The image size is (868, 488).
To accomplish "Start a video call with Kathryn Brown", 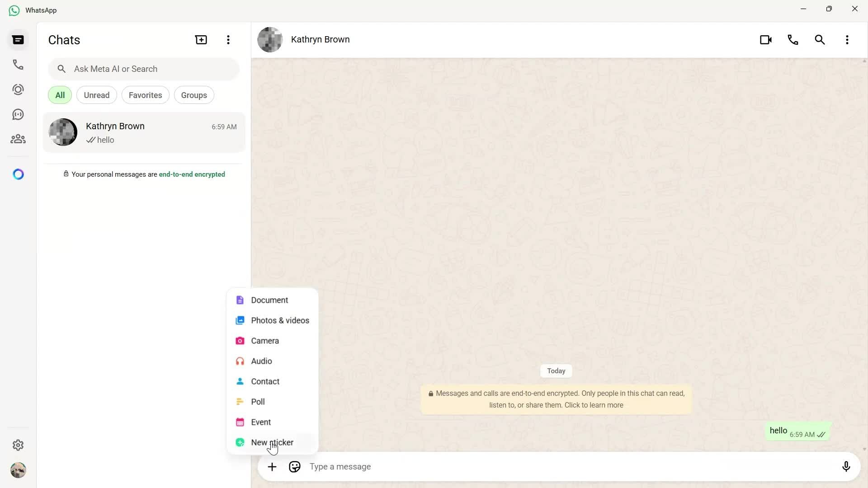I will tap(766, 40).
